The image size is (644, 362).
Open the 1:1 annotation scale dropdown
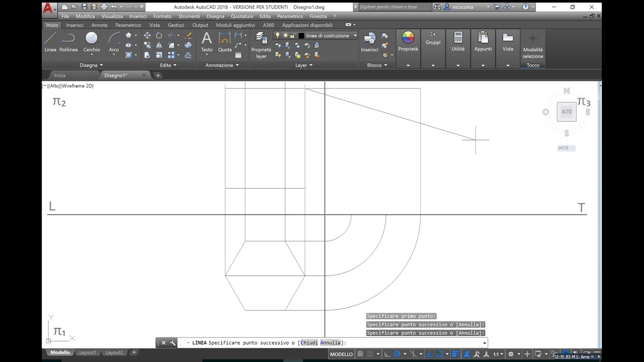[497, 354]
